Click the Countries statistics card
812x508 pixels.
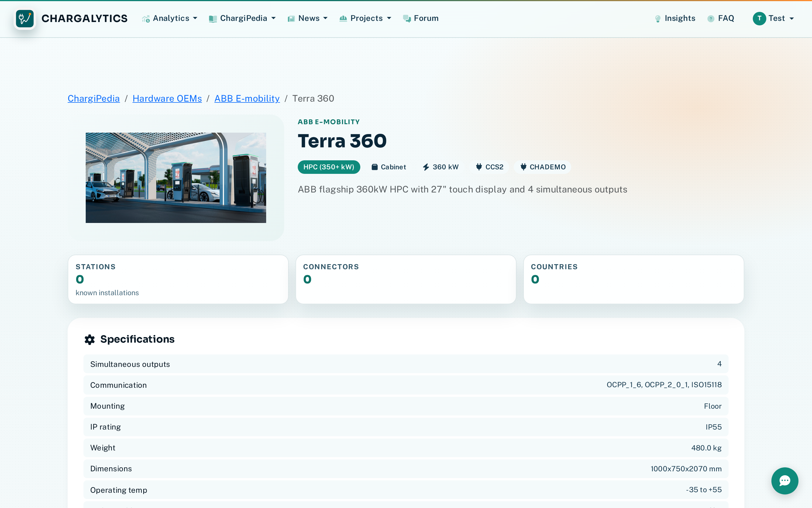[634, 279]
